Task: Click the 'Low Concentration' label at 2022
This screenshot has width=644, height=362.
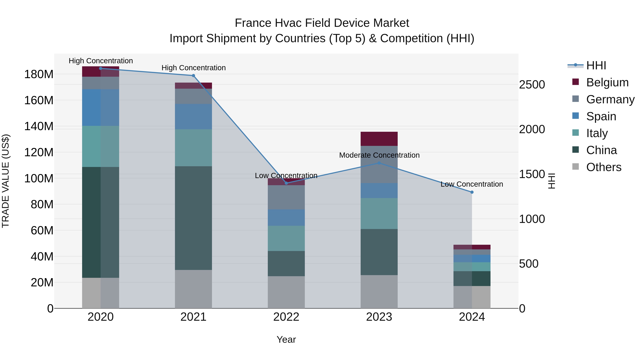Action: 286,176
